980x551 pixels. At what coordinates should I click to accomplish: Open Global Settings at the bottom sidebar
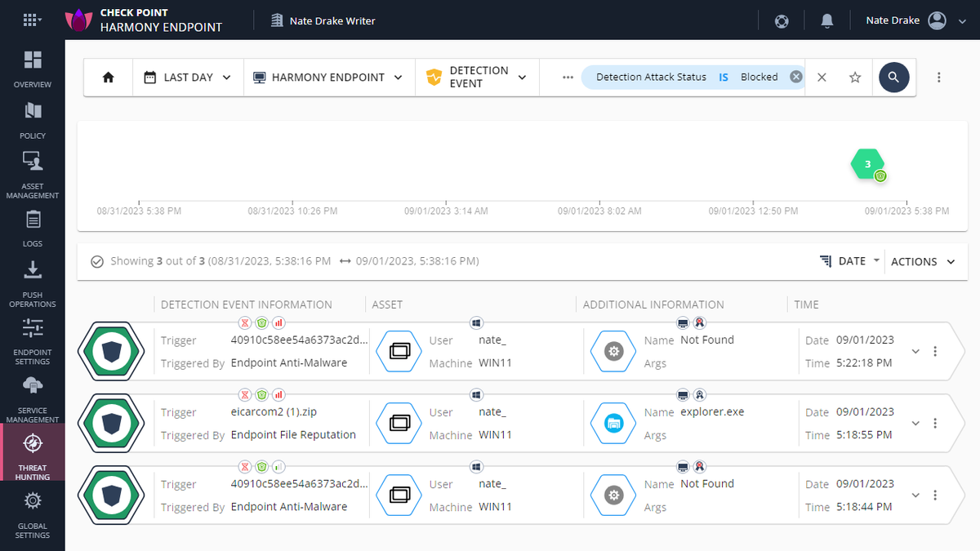pyautogui.click(x=33, y=513)
